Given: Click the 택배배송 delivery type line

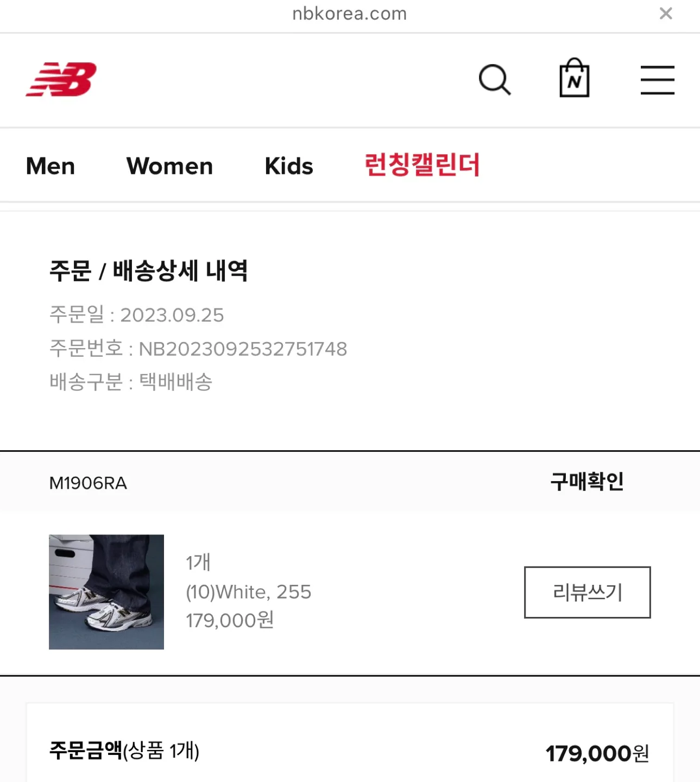Looking at the screenshot, I should (131, 382).
